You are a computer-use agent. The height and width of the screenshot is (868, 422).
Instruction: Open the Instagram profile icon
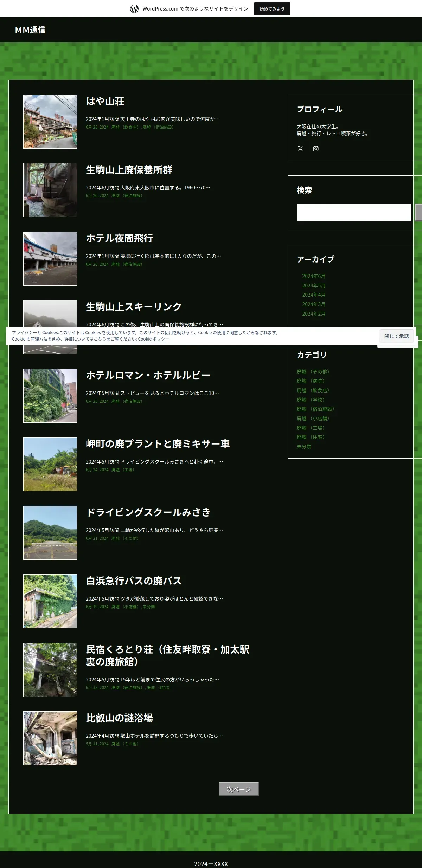point(316,149)
